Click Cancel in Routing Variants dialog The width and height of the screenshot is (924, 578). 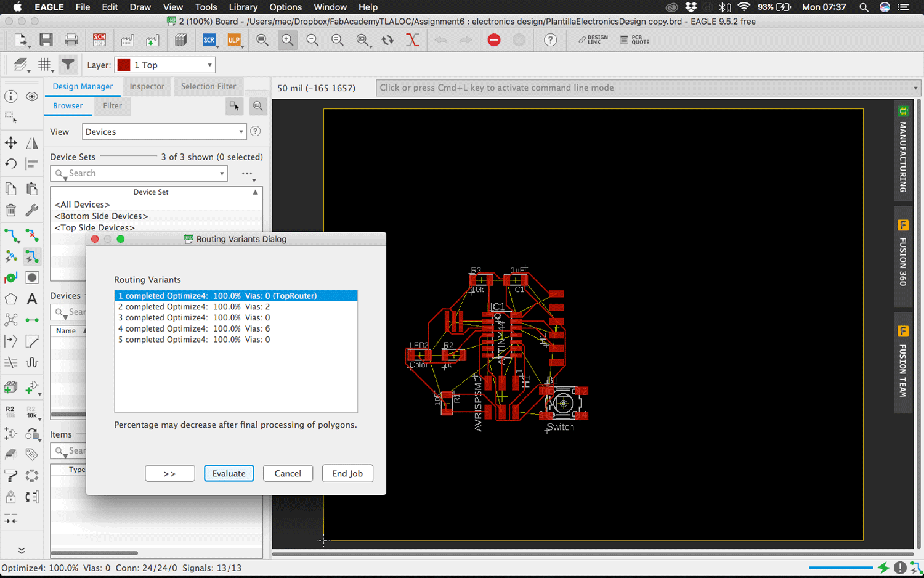288,473
